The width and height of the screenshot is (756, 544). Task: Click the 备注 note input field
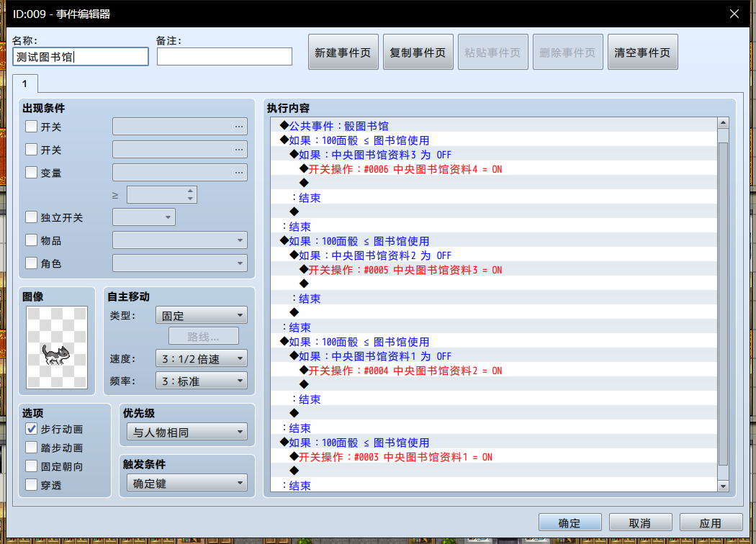225,57
